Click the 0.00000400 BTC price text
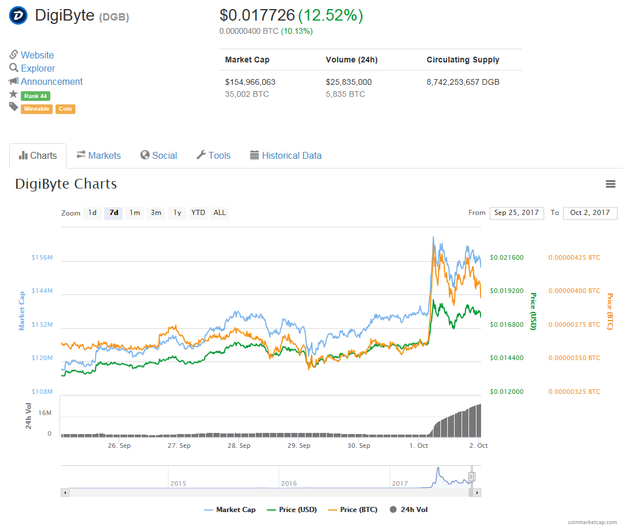The height and width of the screenshot is (525, 640). pyautogui.click(x=249, y=31)
